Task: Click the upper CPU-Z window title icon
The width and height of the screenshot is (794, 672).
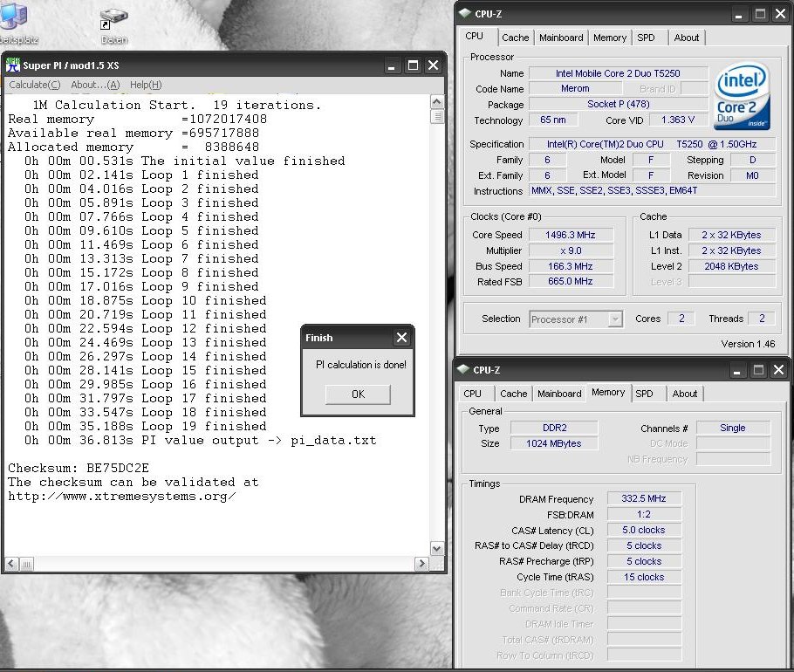Action: [464, 14]
